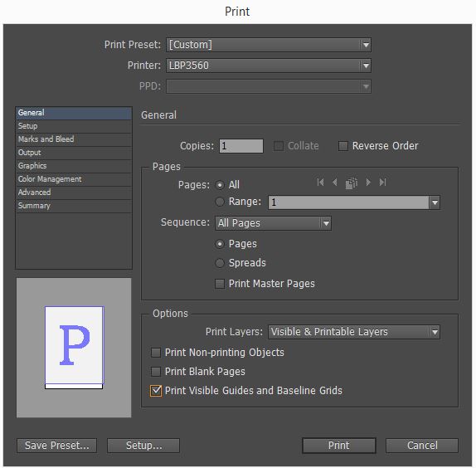This screenshot has width=476, height=468.
Task: Expand the Printer selection dropdown
Action: coord(269,66)
